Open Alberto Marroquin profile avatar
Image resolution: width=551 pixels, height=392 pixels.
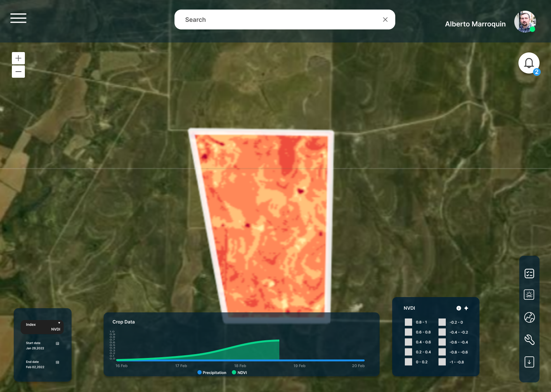[x=525, y=22]
